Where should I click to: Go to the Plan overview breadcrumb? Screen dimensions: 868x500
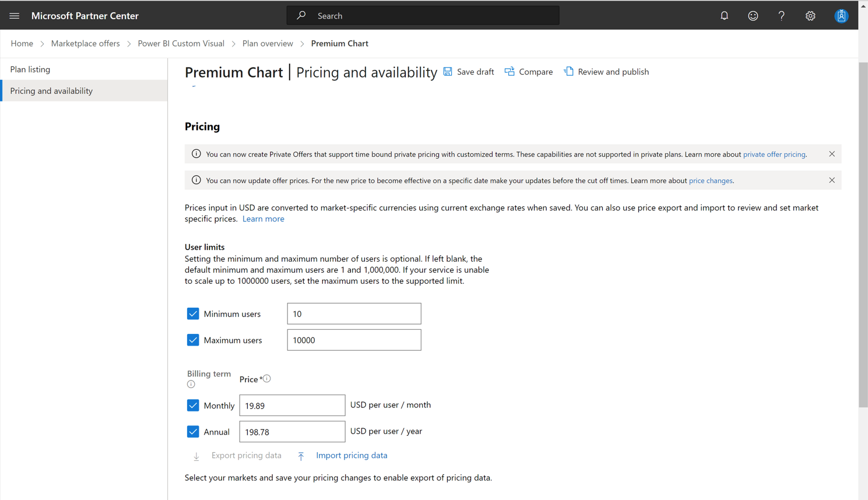click(x=268, y=43)
